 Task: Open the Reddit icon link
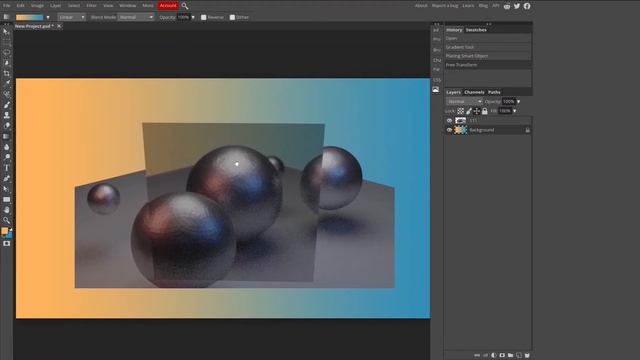(x=507, y=6)
